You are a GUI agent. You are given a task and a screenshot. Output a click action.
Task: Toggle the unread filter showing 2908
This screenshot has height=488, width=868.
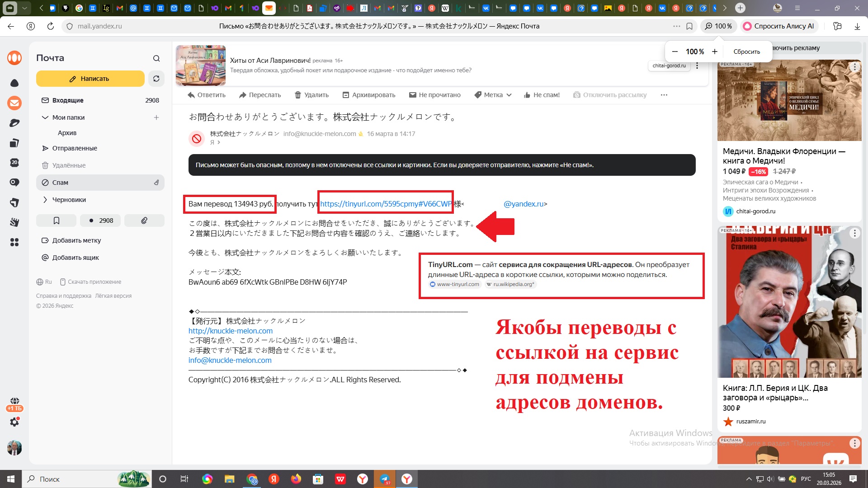coord(100,221)
